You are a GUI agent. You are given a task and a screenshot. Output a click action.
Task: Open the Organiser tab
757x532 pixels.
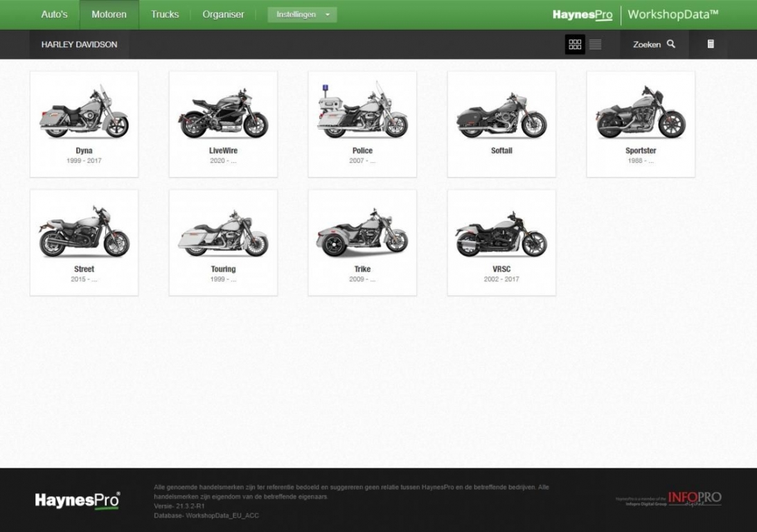point(223,15)
